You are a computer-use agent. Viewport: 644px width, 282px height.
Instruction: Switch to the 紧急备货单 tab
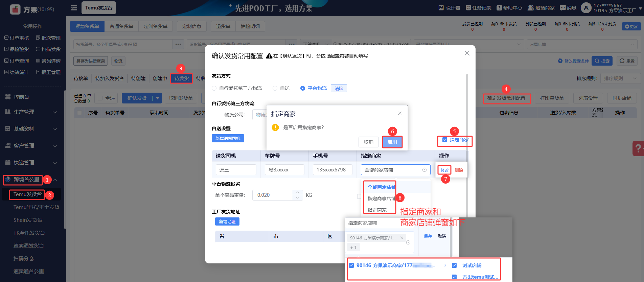point(87,26)
